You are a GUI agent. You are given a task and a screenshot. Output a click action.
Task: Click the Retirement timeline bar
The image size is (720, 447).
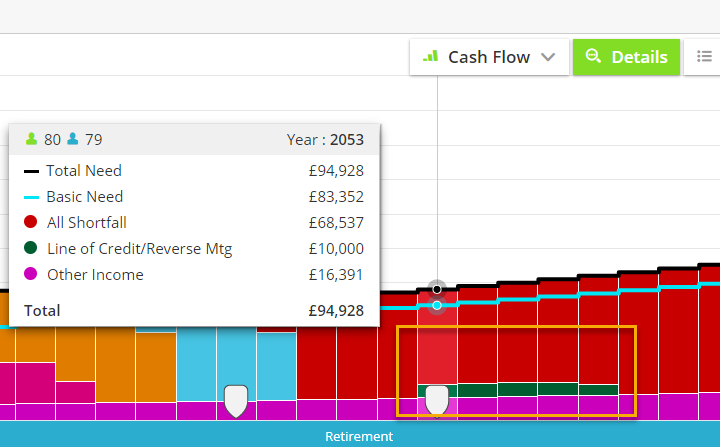(360, 435)
